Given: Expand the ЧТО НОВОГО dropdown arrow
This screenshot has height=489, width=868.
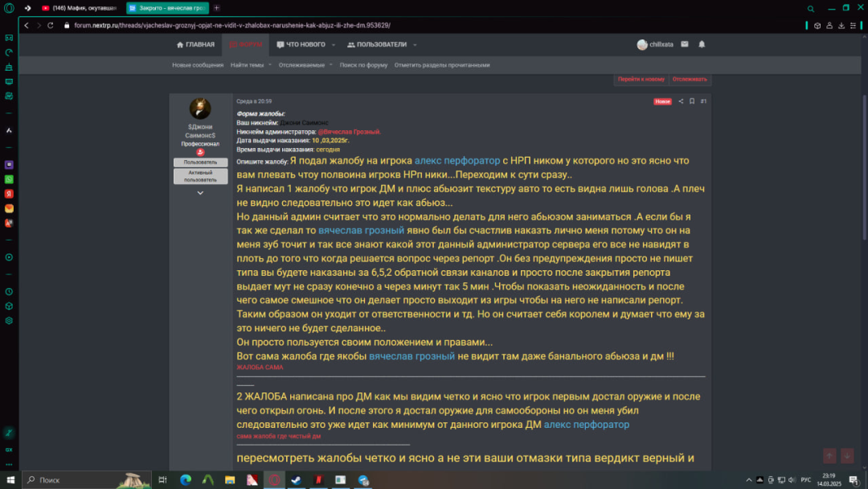Looking at the screenshot, I should coord(334,45).
